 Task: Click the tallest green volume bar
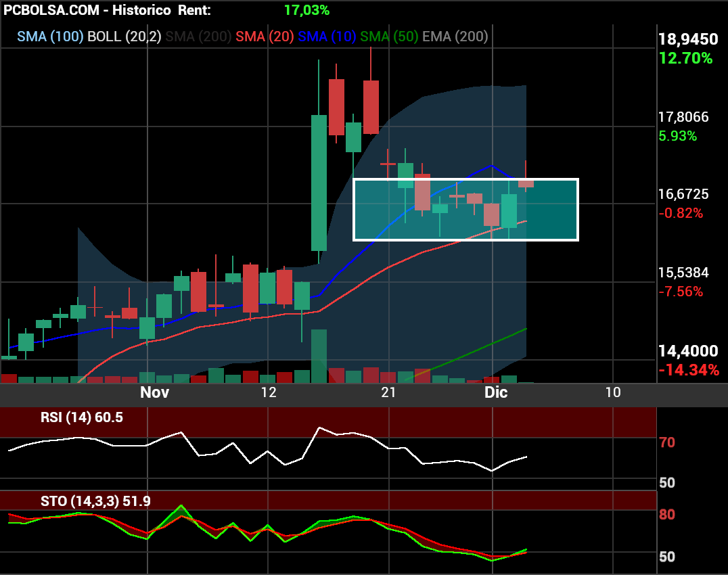319,356
